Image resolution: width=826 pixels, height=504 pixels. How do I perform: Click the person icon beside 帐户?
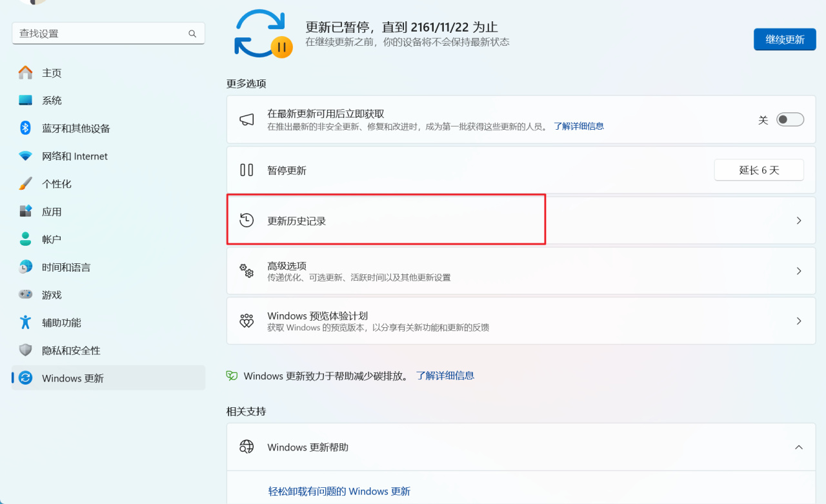point(25,239)
